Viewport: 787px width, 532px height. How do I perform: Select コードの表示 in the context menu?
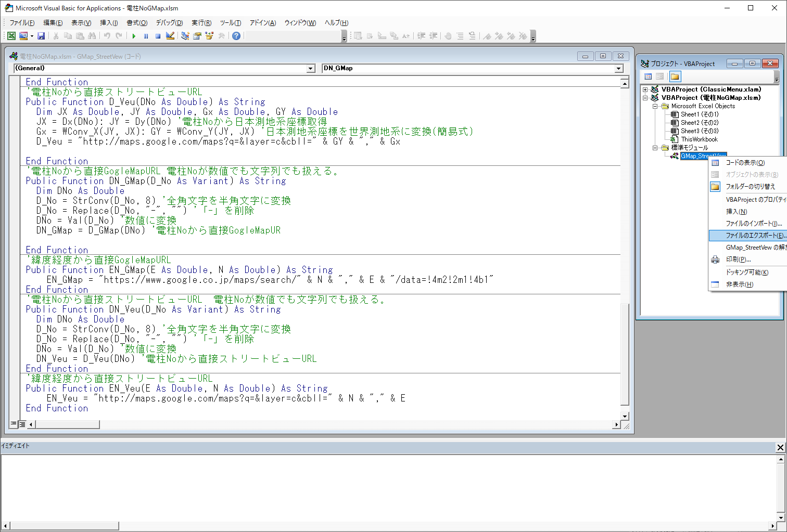pyautogui.click(x=745, y=163)
